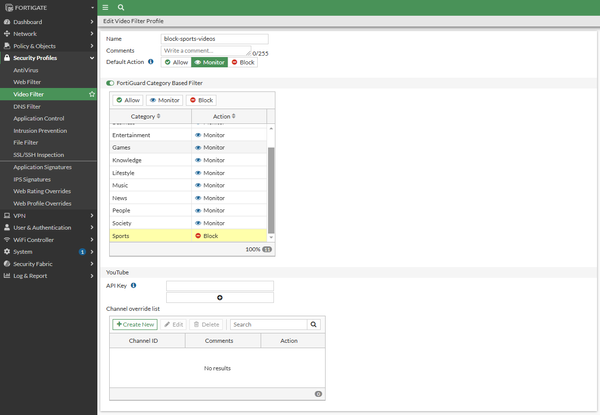Click the System gear icon
600x415 pixels.
(7, 252)
